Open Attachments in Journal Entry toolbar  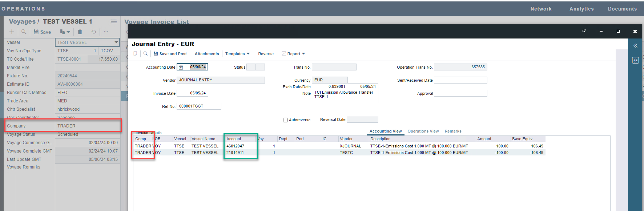click(x=207, y=54)
